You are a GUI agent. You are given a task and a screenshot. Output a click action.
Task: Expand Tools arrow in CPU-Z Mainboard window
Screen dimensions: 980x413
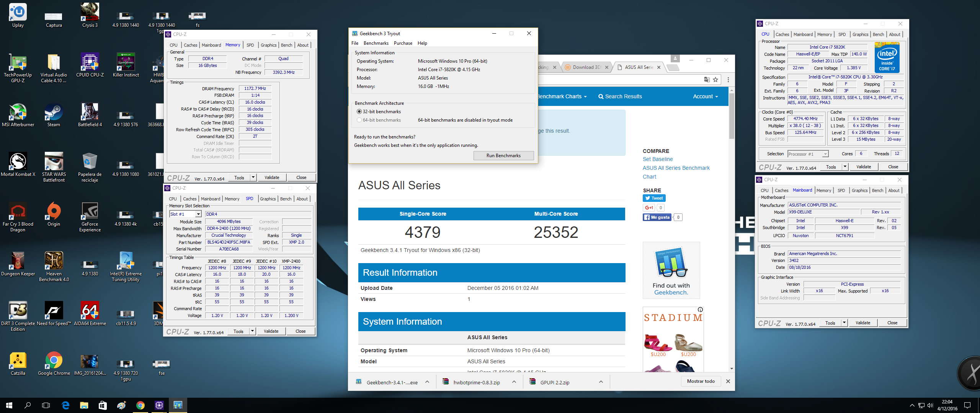click(x=844, y=323)
